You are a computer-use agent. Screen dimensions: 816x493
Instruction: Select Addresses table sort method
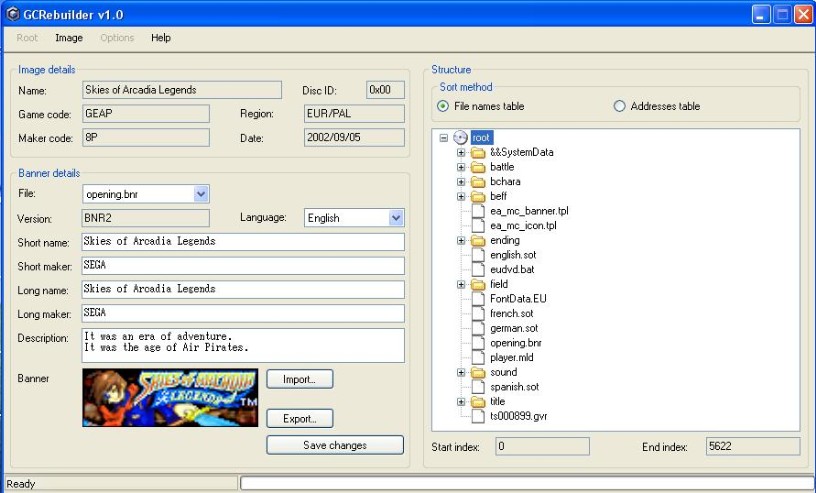click(x=619, y=106)
